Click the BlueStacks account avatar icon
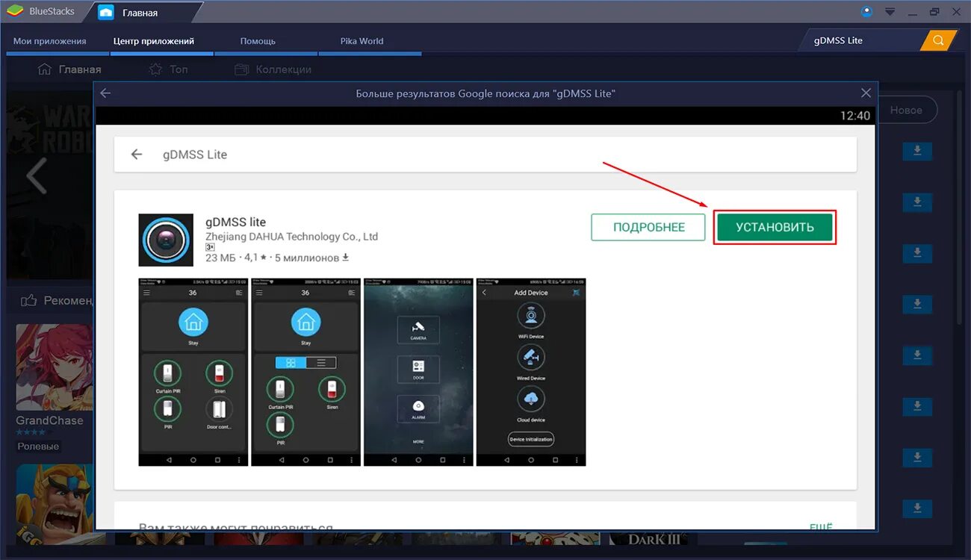This screenshot has height=560, width=971. (866, 12)
